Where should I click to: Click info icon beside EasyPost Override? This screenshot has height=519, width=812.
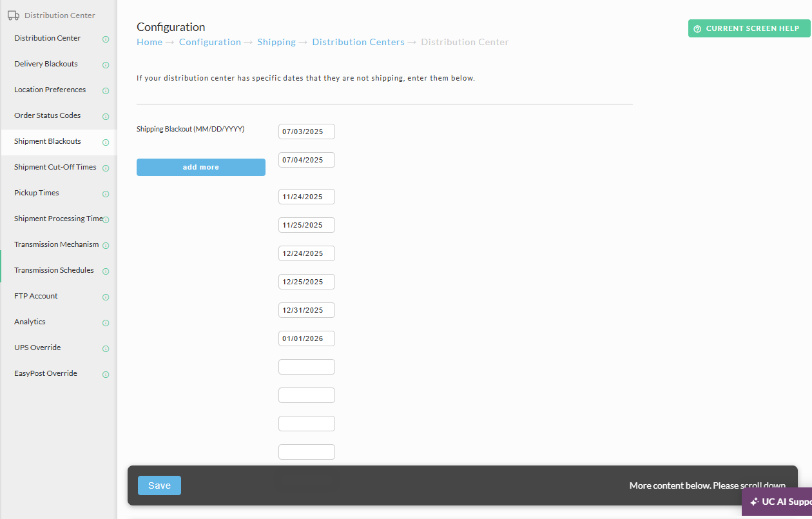tap(106, 374)
